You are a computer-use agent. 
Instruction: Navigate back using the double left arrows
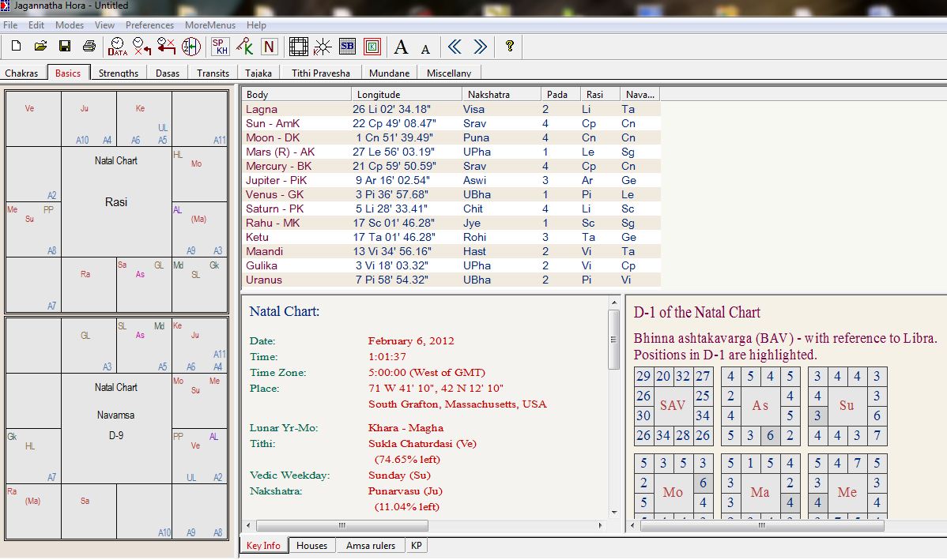pyautogui.click(x=455, y=47)
